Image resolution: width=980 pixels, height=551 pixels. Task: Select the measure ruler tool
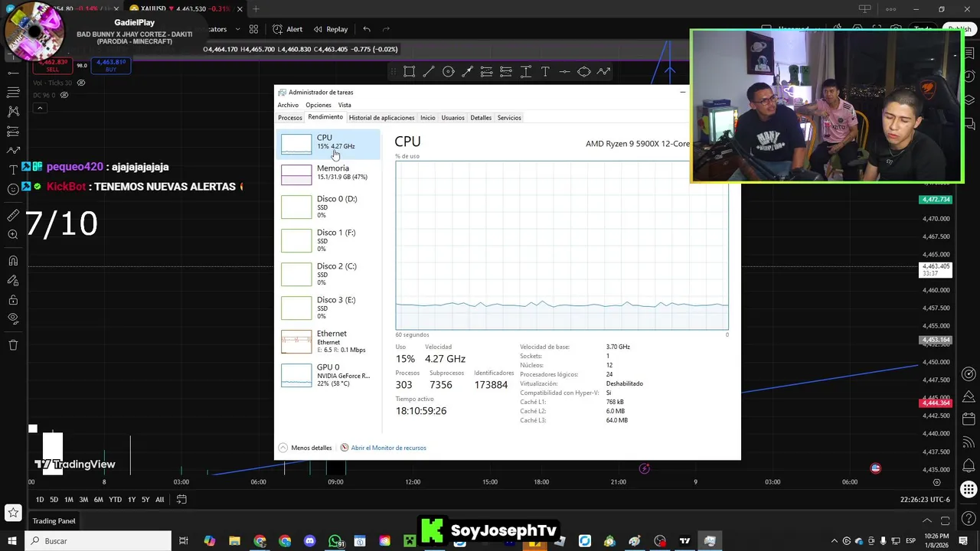(x=13, y=216)
